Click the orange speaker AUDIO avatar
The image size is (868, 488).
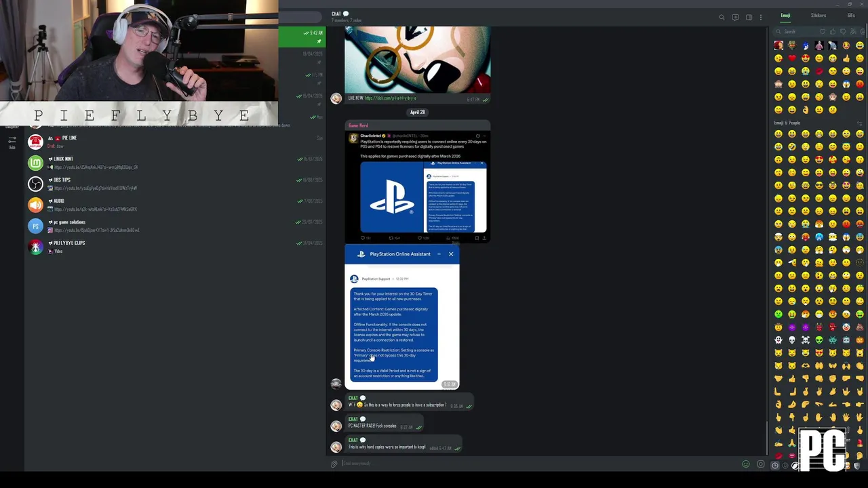coord(35,205)
